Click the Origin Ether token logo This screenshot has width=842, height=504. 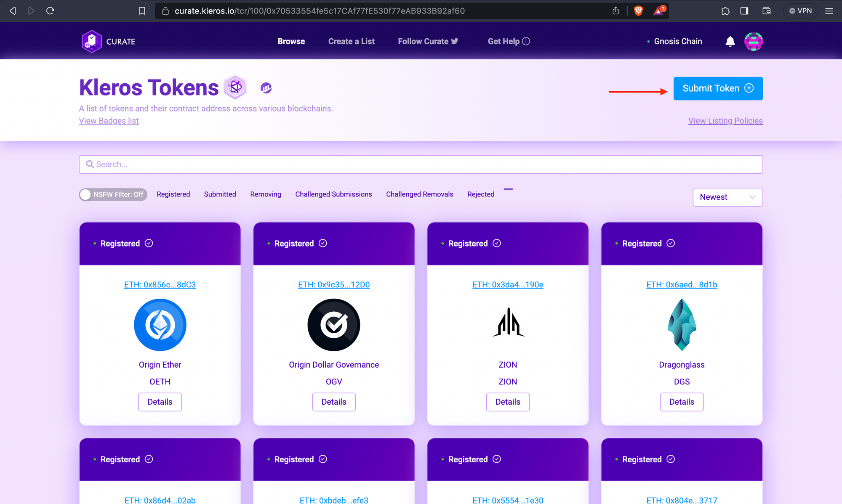click(x=160, y=325)
